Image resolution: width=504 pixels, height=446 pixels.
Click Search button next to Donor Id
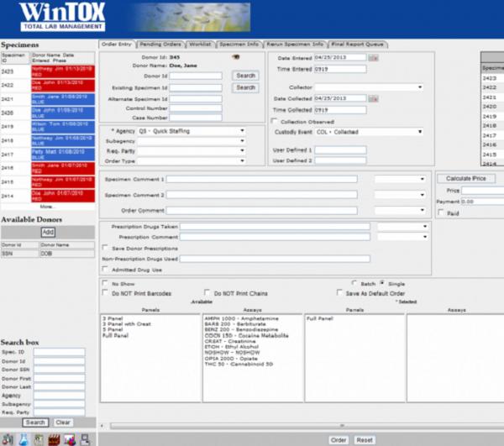click(246, 76)
